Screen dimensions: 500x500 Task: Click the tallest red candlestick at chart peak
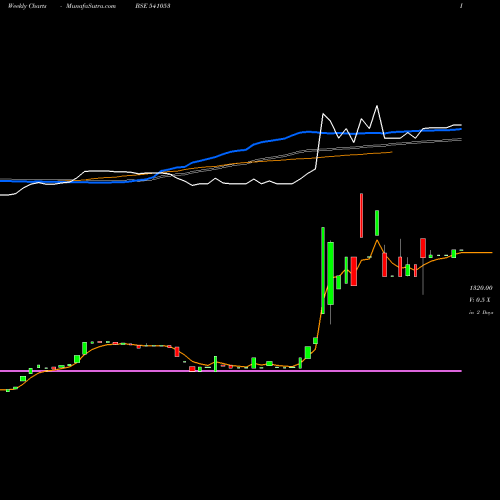pos(361,215)
